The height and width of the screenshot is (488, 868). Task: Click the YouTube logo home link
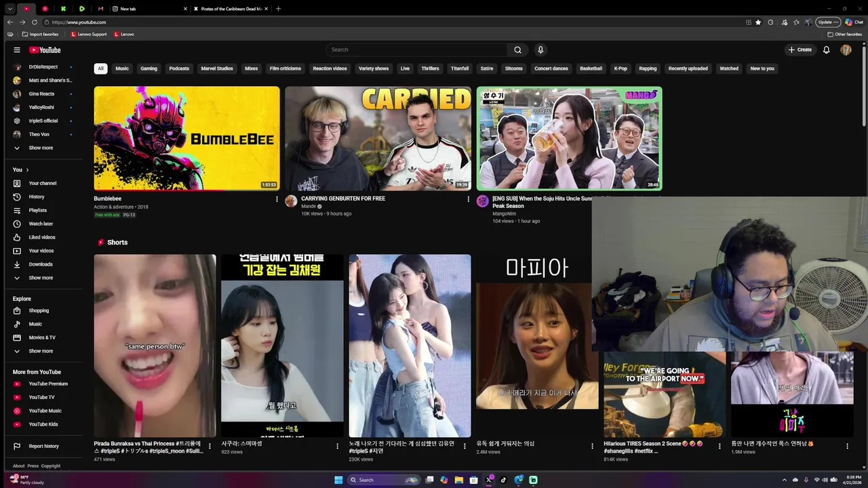45,49
